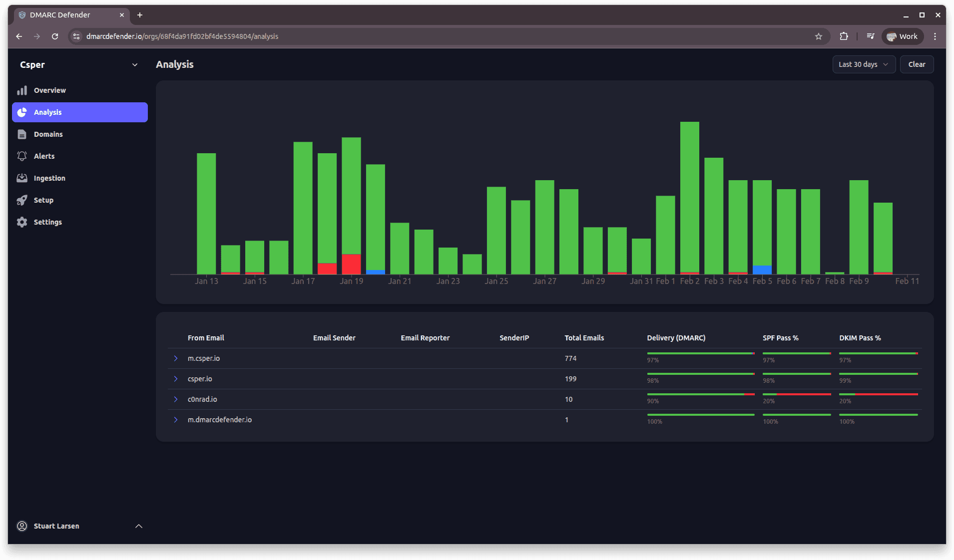Open the Csper organization dropdown
The image size is (954, 560).
(x=135, y=64)
